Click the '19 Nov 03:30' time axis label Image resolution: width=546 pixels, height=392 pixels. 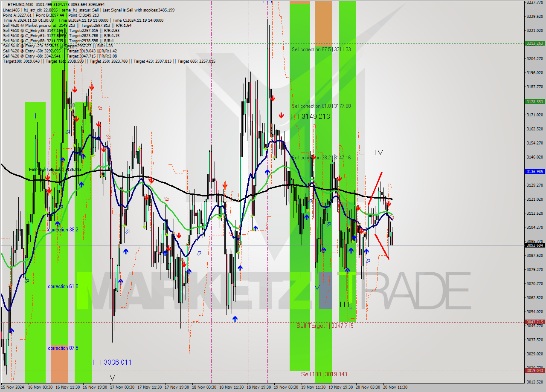pyautogui.click(x=285, y=387)
